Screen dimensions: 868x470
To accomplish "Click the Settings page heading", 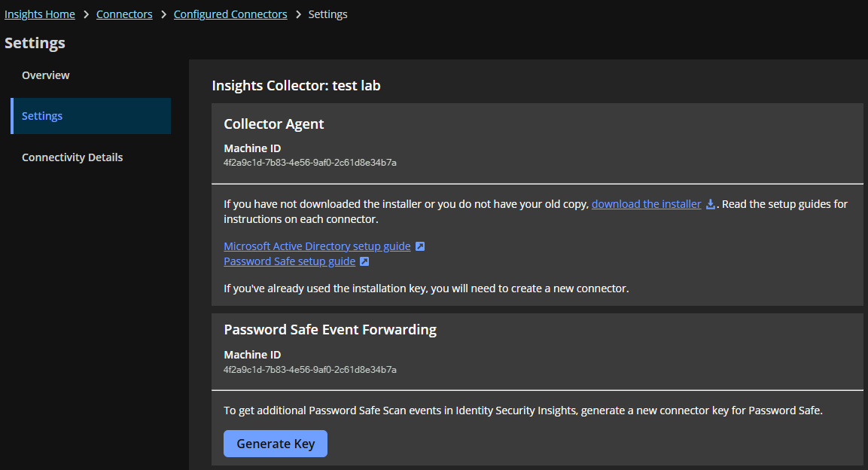I will click(35, 43).
